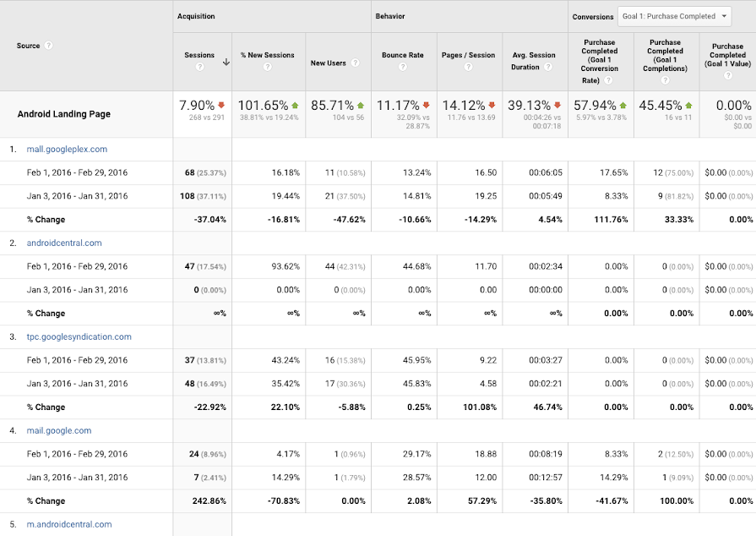Click the 85.71% new users summary value
Screen dimensions: 756x536
tap(332, 105)
